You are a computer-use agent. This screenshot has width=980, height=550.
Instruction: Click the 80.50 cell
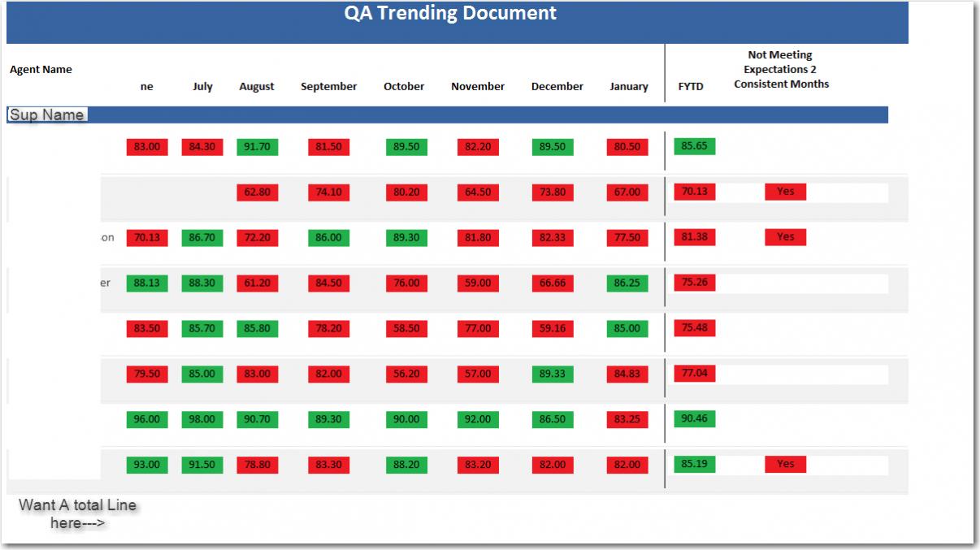[627, 147]
